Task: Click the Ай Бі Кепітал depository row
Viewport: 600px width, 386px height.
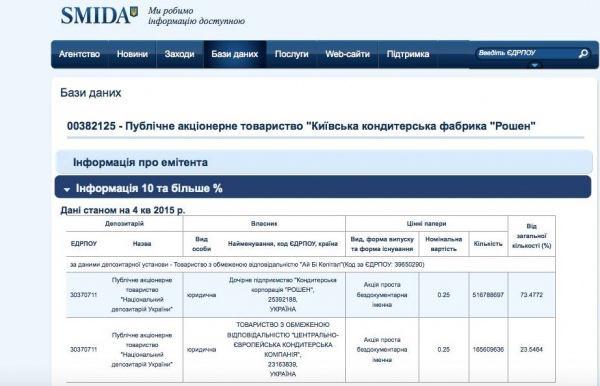Action: (310, 264)
